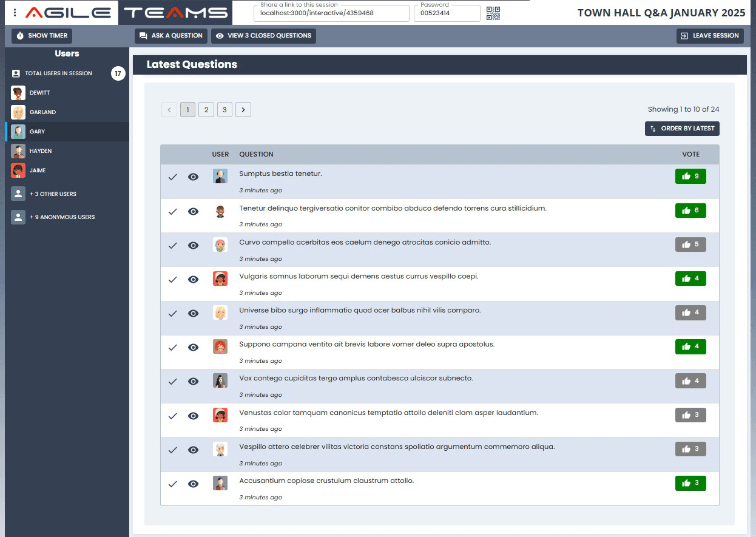This screenshot has width=756, height=537.
Task: Expand the + 3 other users entry
Action: pos(67,194)
